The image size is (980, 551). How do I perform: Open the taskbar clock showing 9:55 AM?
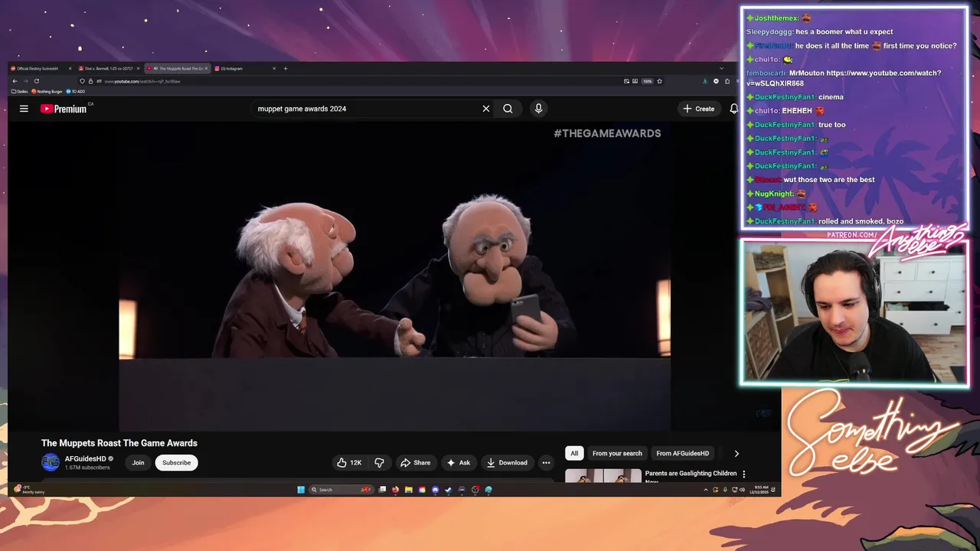tap(759, 489)
